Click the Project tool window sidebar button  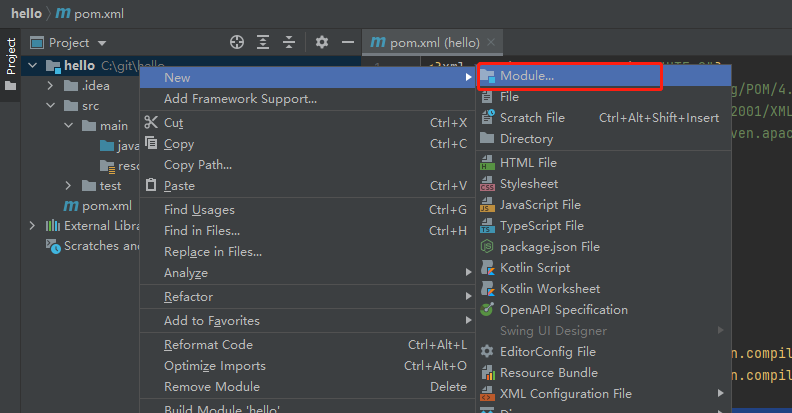point(10,65)
